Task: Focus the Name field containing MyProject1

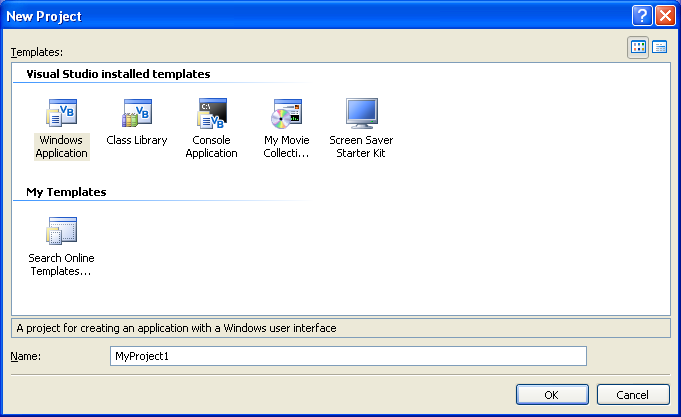Action: coord(348,356)
